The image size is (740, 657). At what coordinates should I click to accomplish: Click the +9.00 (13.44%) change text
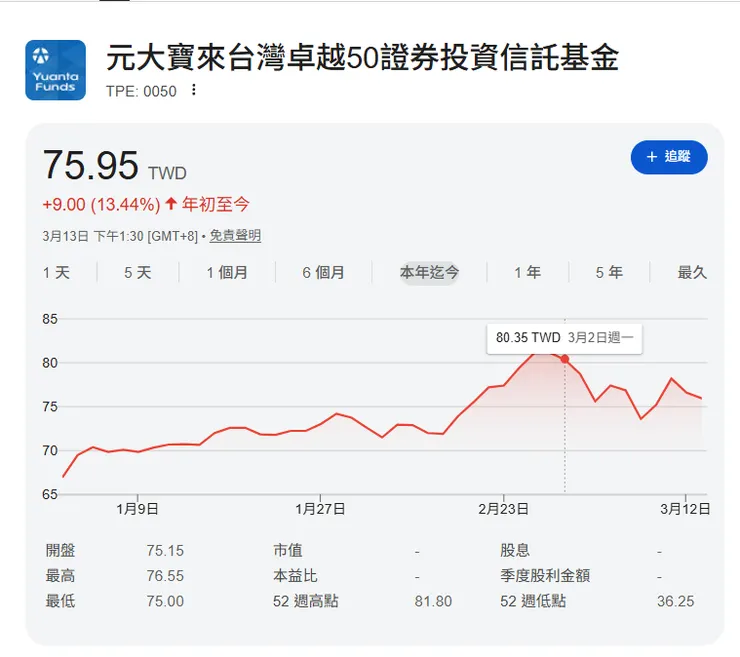click(x=101, y=204)
